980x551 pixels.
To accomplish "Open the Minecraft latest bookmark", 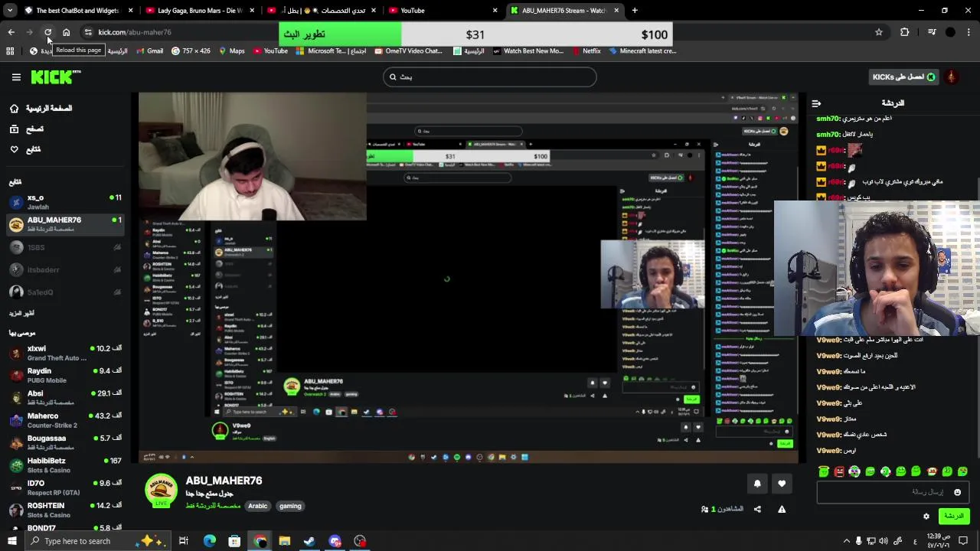I will (x=642, y=51).
